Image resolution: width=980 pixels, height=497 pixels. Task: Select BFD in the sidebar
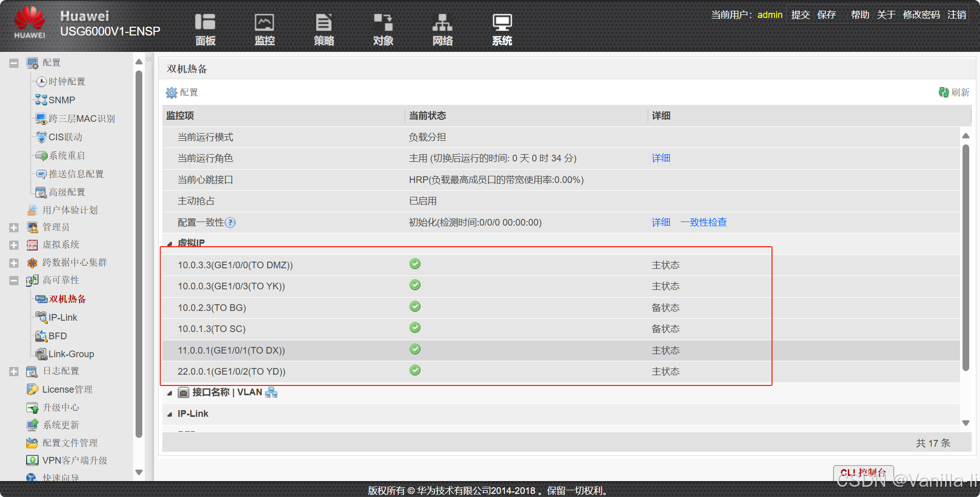click(58, 336)
